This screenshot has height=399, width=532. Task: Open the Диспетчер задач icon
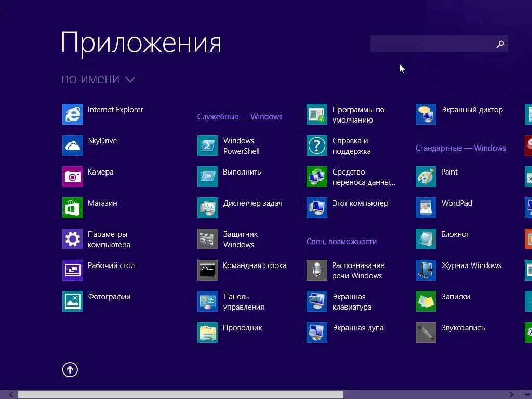click(208, 208)
